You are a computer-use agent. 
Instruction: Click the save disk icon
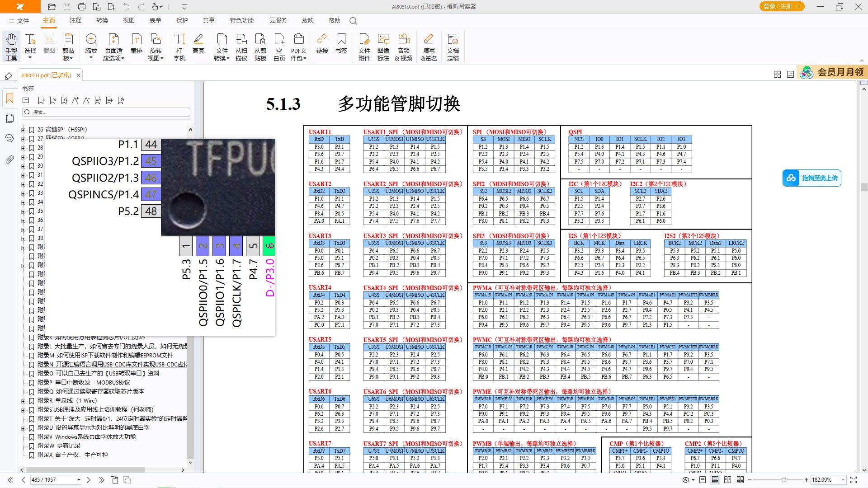pyautogui.click(x=67, y=7)
